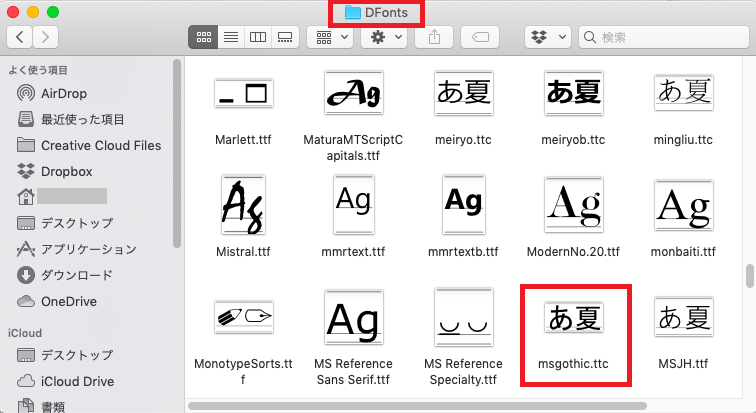This screenshot has width=756, height=413.
Task: Select デスクトップ under よく使う項目
Action: tap(65, 223)
